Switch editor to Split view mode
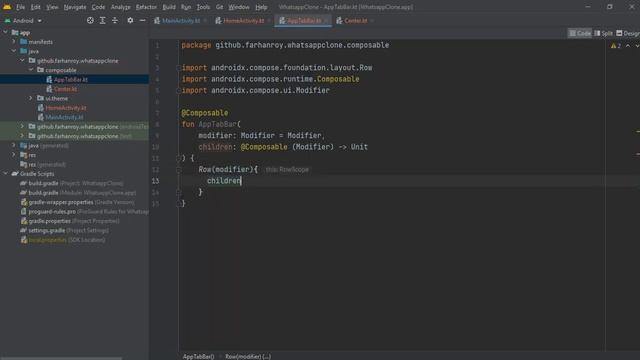Image resolution: width=640 pixels, height=360 pixels. tap(603, 33)
